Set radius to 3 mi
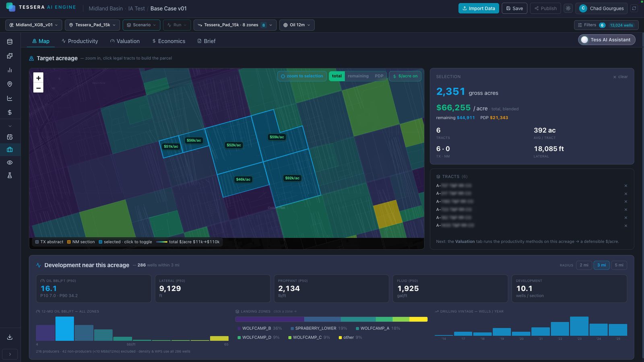Viewport: 644px width, 362px height. pyautogui.click(x=601, y=265)
